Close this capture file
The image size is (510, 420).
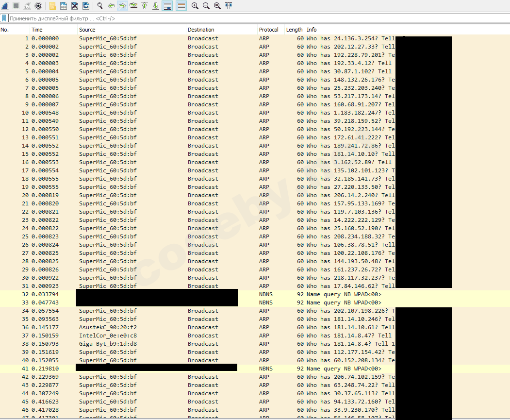pos(75,5)
